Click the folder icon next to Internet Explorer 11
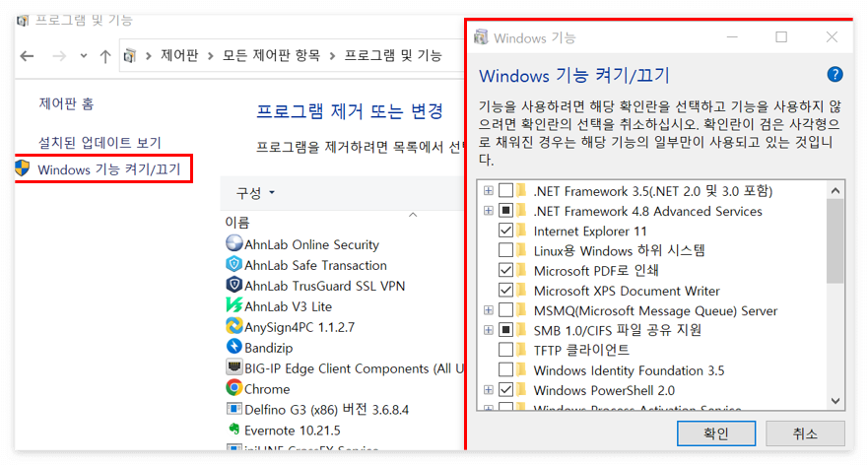The width and height of the screenshot is (868, 465). click(x=521, y=230)
